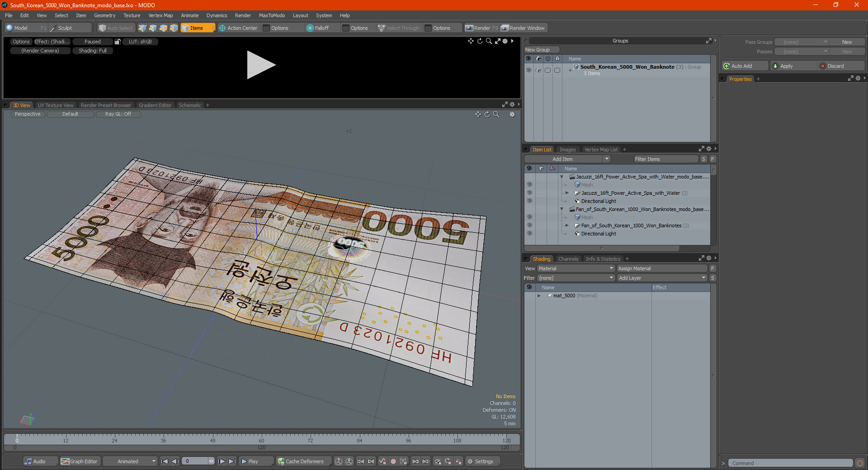Screen dimensions: 868x470
Task: Select Edges selection mode icon
Action: coord(153,28)
